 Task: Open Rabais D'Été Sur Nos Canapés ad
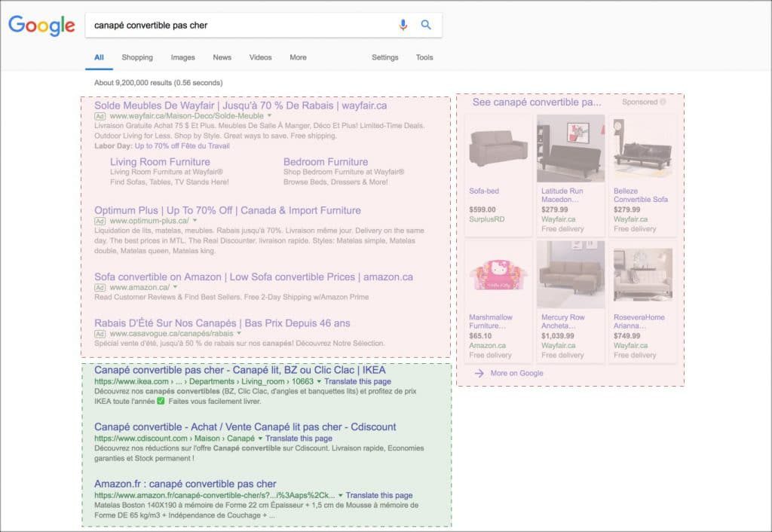[x=222, y=323]
